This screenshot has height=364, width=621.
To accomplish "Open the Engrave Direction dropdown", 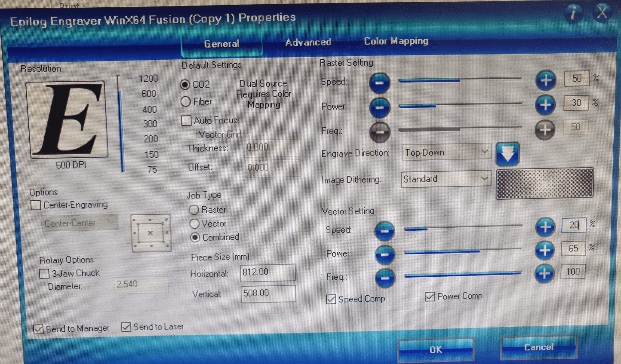I will [x=446, y=153].
